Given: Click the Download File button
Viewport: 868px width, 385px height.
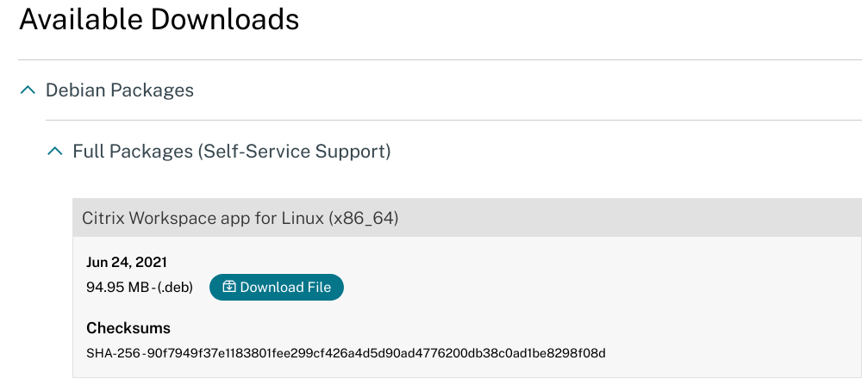Looking at the screenshot, I should click(277, 288).
